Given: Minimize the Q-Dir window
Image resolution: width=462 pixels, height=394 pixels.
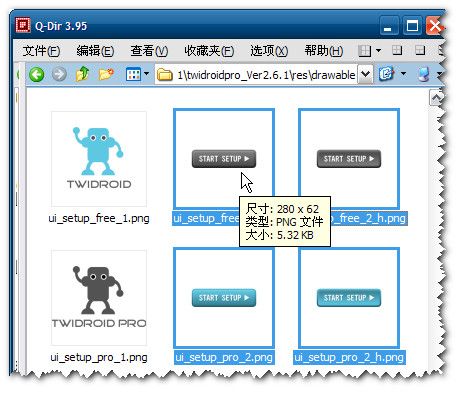Looking at the screenshot, I should (389, 26).
